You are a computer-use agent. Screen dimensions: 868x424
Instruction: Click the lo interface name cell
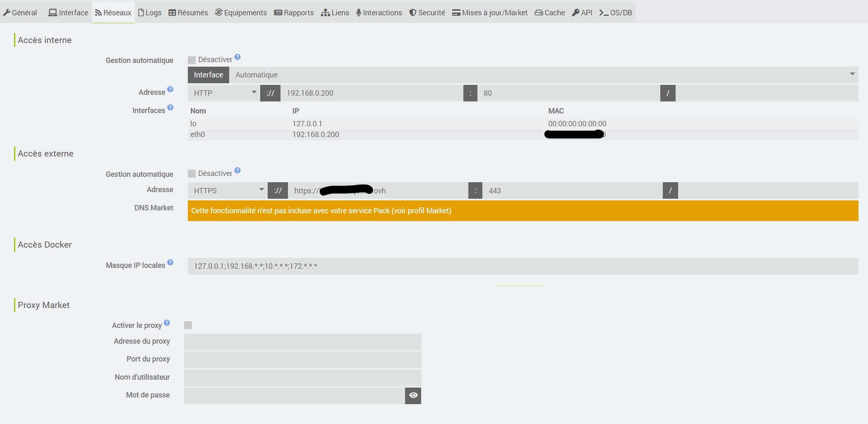coord(193,124)
